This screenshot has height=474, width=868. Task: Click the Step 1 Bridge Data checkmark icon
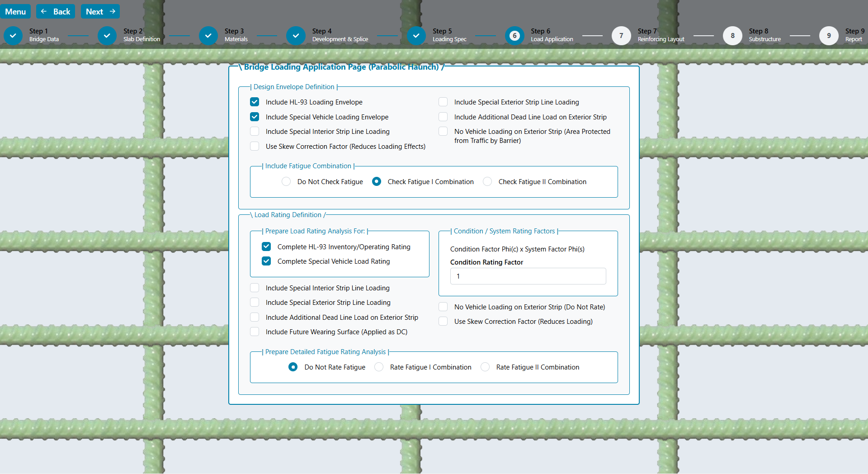click(13, 36)
